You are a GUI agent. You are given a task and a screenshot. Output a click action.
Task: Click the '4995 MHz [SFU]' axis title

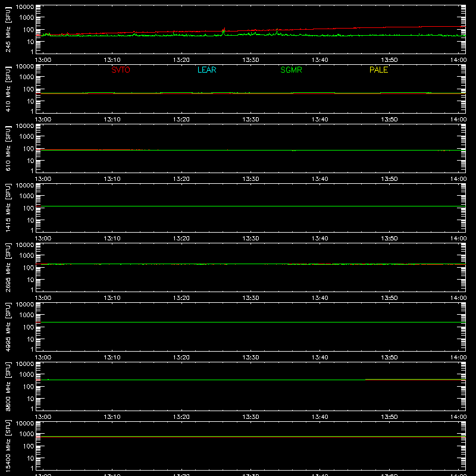tap(8, 327)
